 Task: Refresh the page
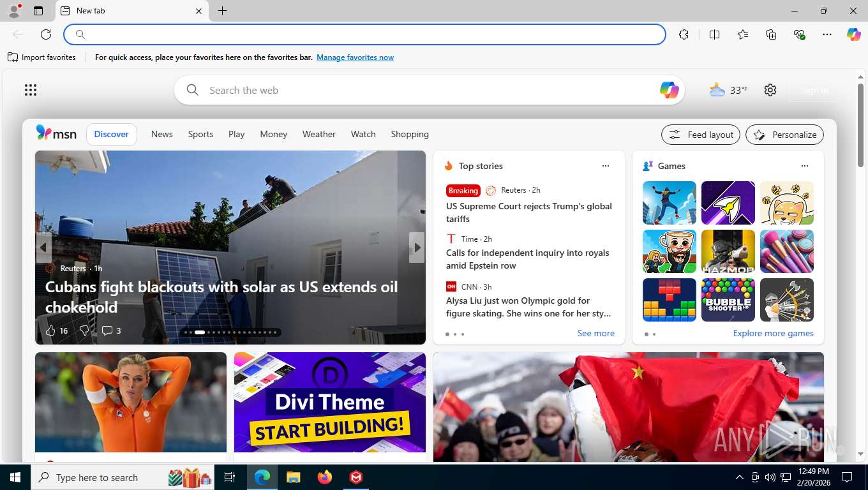pyautogui.click(x=46, y=34)
